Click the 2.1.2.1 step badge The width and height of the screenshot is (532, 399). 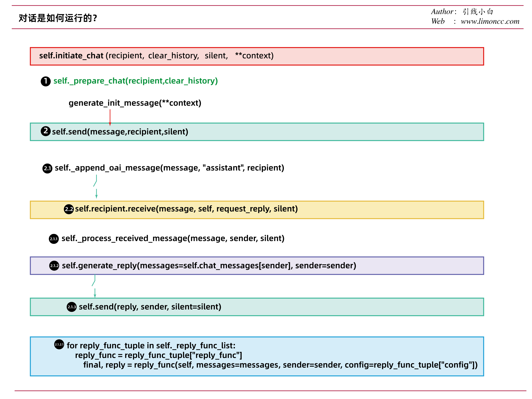(59, 344)
